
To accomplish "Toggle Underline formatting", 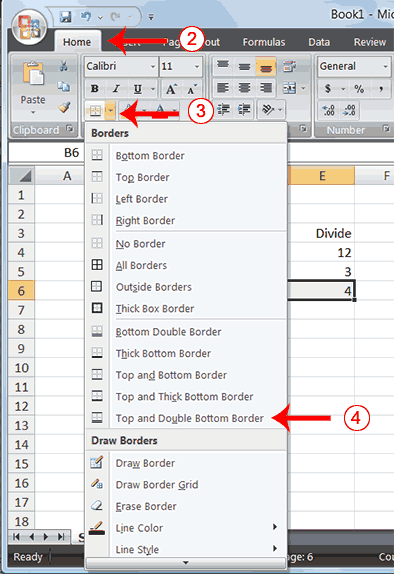I will 137,89.
